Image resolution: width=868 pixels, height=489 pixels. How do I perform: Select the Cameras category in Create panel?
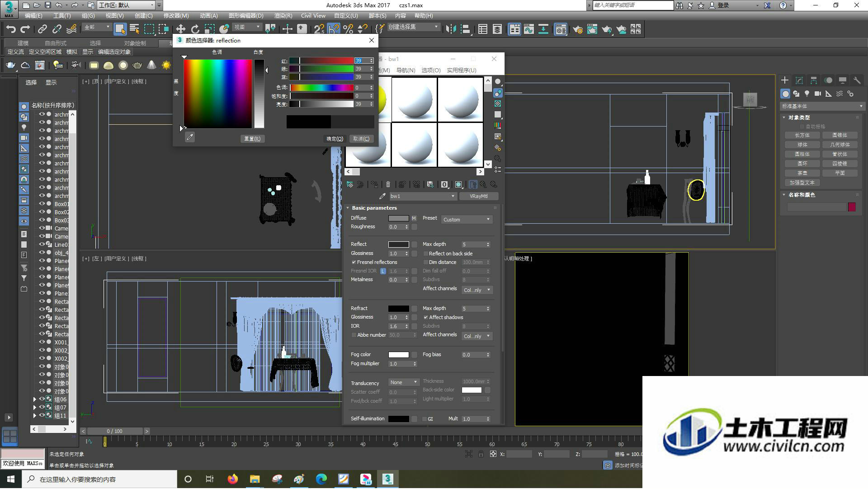(x=818, y=94)
